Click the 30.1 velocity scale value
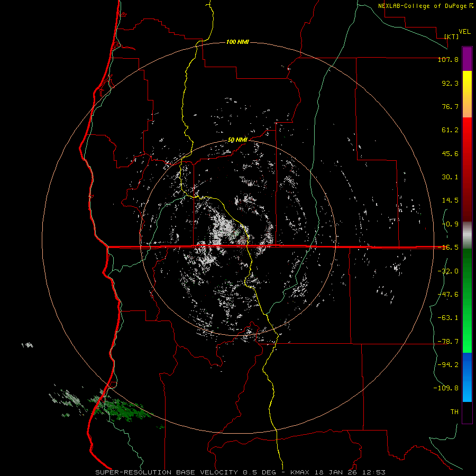The height and width of the screenshot is (476, 476). point(450,177)
